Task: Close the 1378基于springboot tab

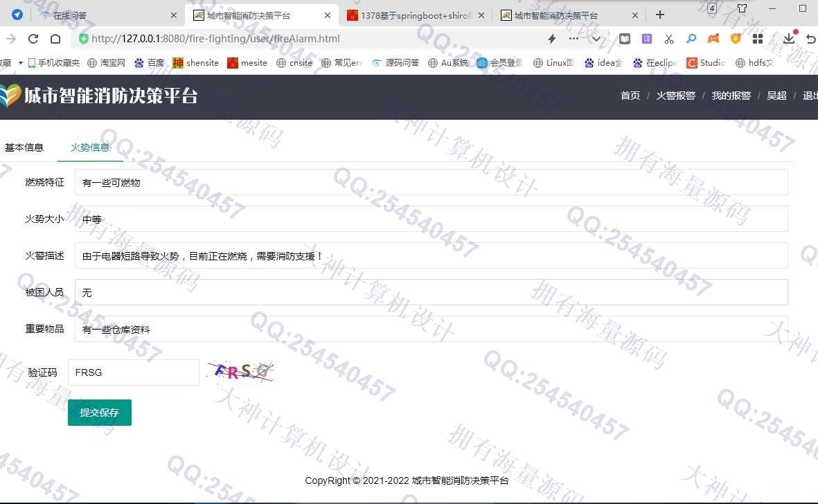Action: coord(481,16)
